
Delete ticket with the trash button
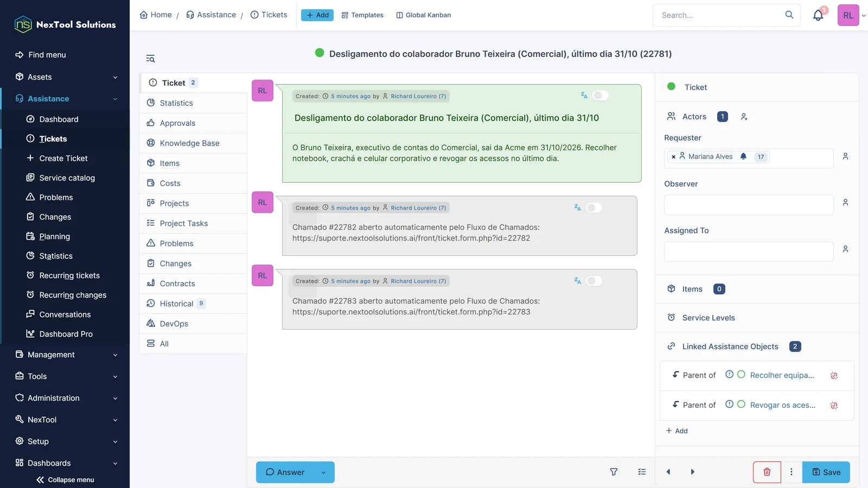pyautogui.click(x=767, y=472)
